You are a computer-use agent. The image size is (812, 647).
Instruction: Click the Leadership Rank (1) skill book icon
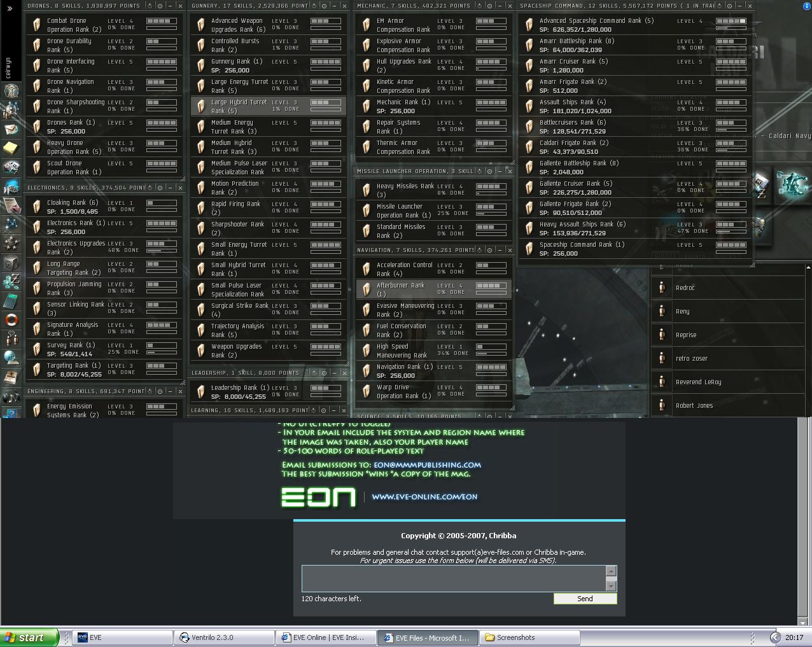[x=201, y=391]
